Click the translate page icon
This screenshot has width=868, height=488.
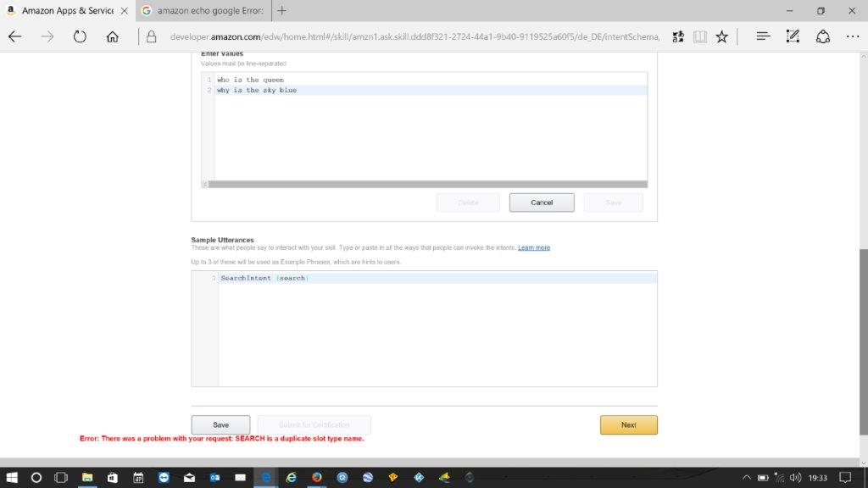678,36
